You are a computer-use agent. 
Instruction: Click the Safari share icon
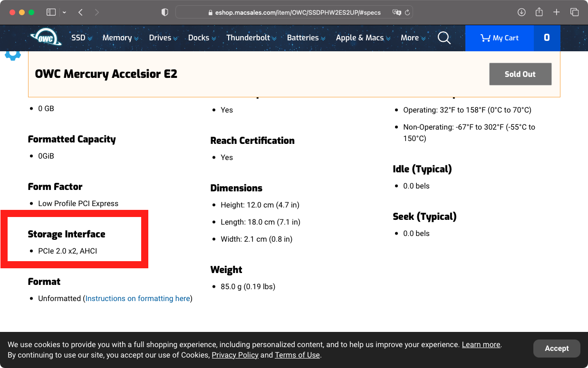point(539,12)
